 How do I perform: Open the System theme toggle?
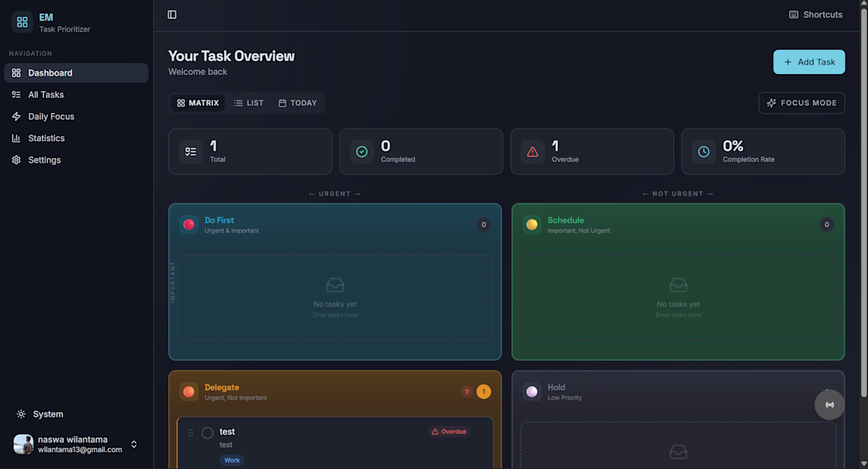[40, 415]
